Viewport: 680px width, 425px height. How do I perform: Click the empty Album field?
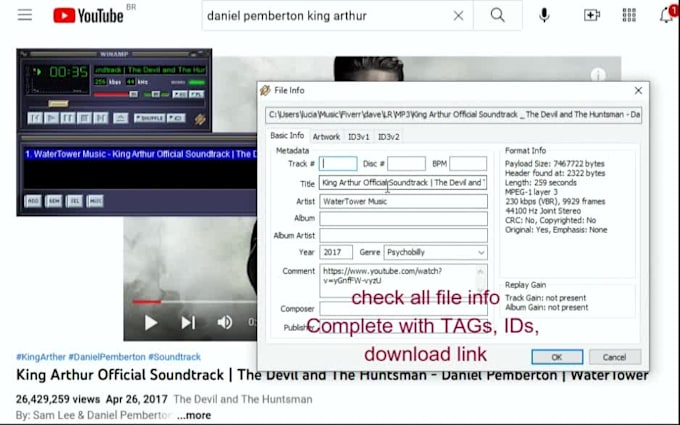403,218
